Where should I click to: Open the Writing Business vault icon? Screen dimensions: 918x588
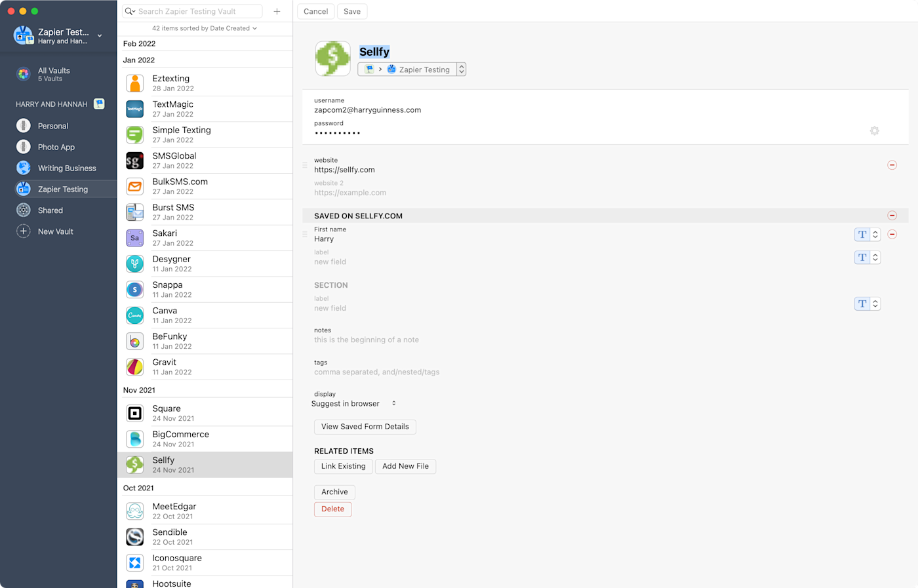pos(24,168)
